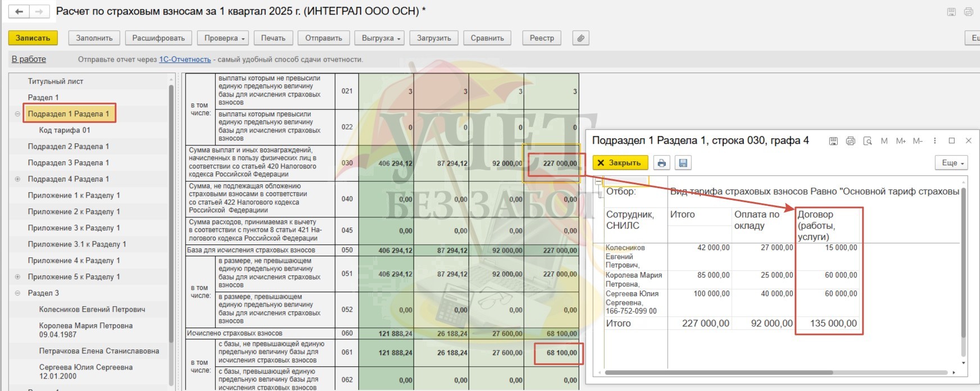Click the M- button in popup title bar
980x391 pixels.
click(x=918, y=141)
